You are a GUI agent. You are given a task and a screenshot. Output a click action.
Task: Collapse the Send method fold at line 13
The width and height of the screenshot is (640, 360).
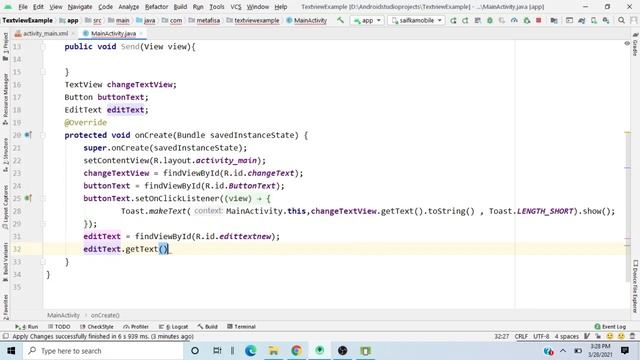click(43, 47)
